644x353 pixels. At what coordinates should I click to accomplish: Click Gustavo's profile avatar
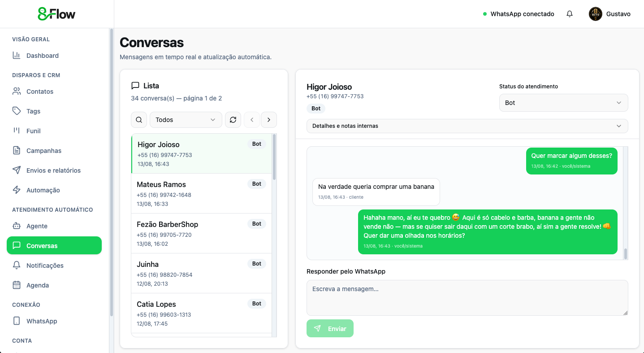tap(596, 14)
